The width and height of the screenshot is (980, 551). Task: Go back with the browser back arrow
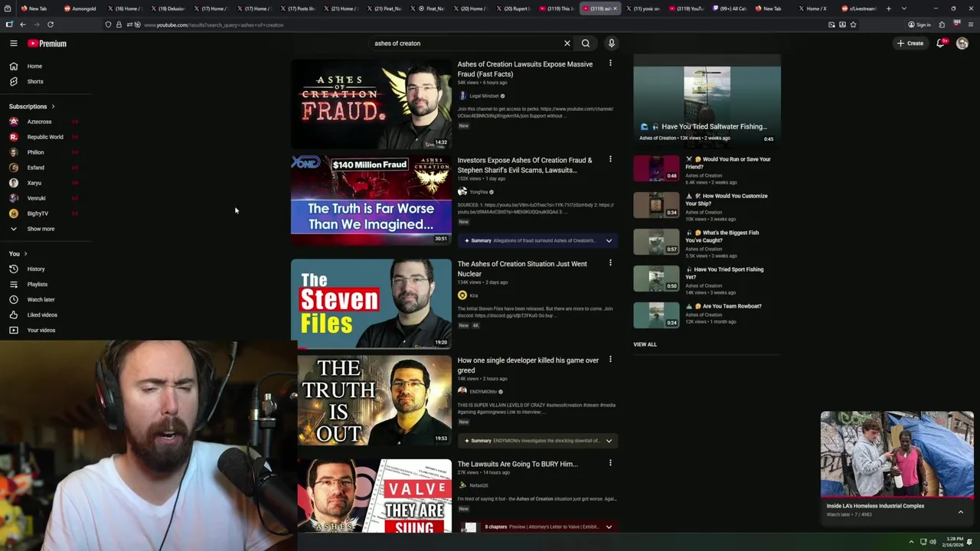(23, 24)
